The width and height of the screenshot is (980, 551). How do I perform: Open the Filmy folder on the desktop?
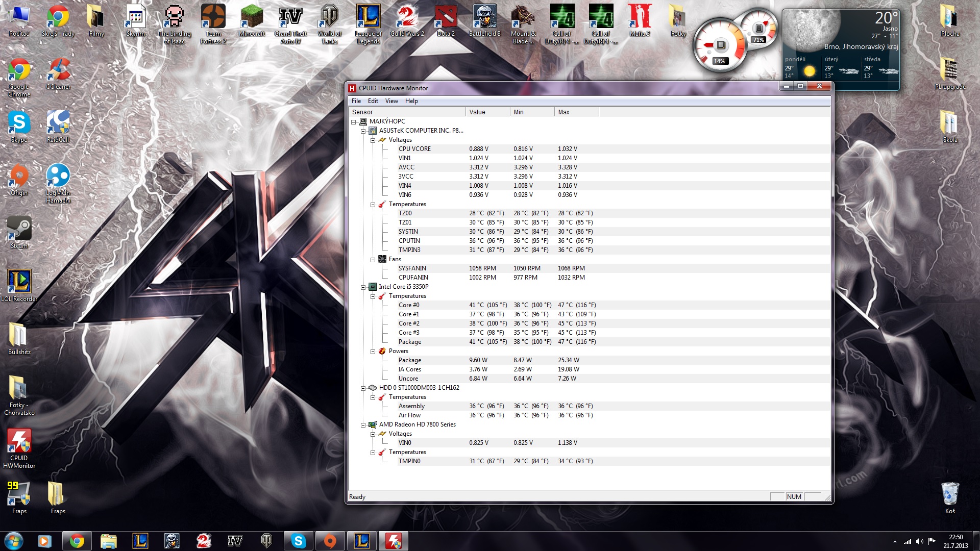point(96,21)
